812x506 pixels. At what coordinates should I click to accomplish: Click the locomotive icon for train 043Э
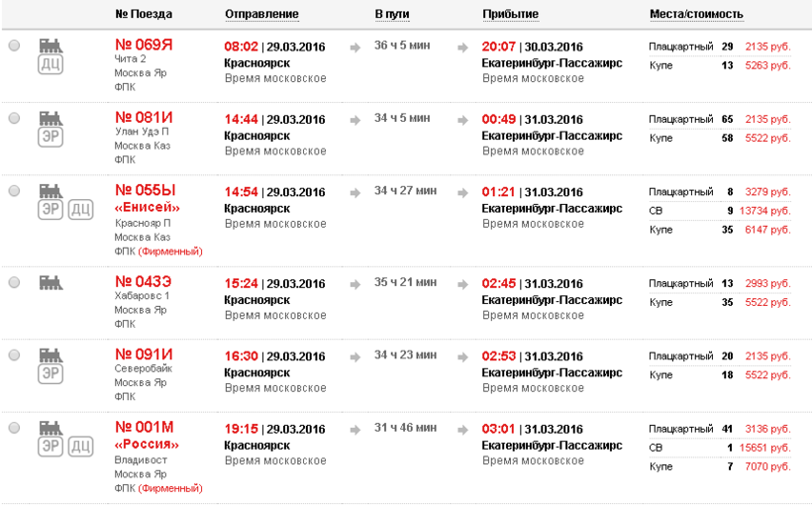pyautogui.click(x=51, y=282)
